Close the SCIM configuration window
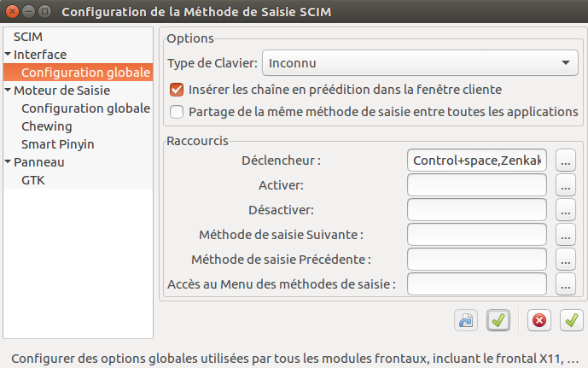The width and height of the screenshot is (588, 368). pos(12,12)
